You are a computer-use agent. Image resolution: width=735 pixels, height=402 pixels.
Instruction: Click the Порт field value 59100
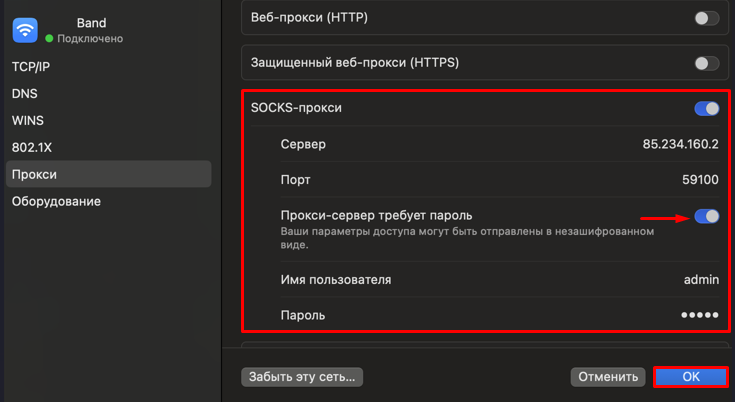[x=700, y=180]
